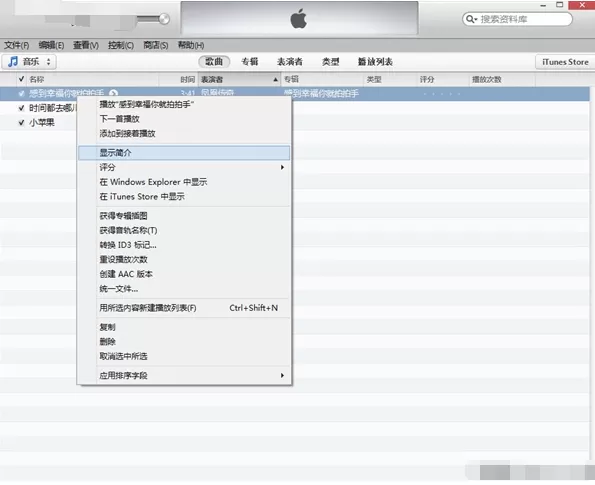Open the 音乐 library dropdown

29,61
